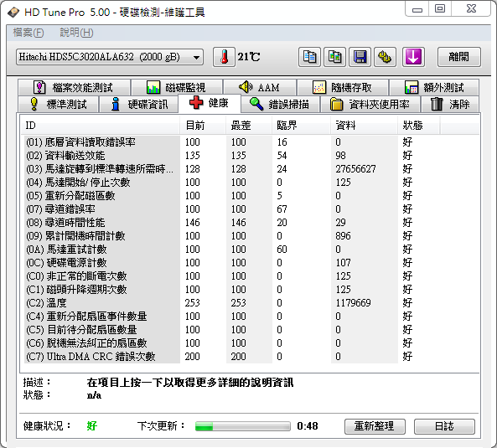Select row (05) 重新分配磁區數
Viewport: 497px width, 448px height.
pyautogui.click(x=251, y=196)
